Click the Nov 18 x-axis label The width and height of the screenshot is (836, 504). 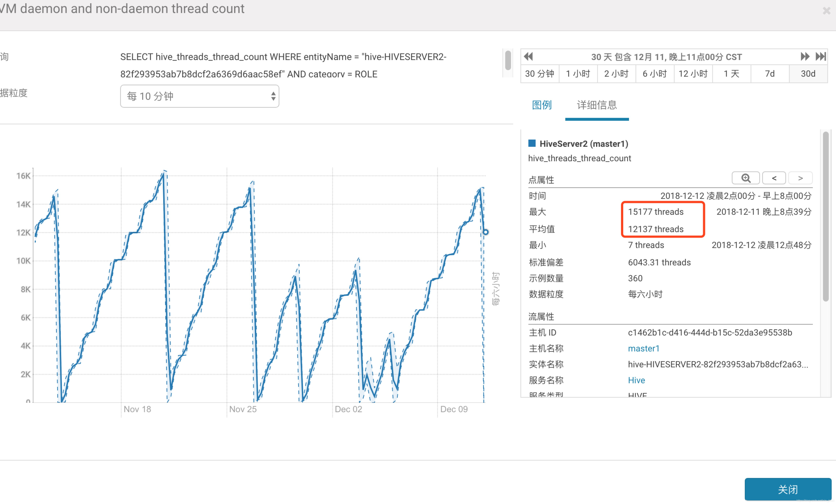[x=137, y=409]
